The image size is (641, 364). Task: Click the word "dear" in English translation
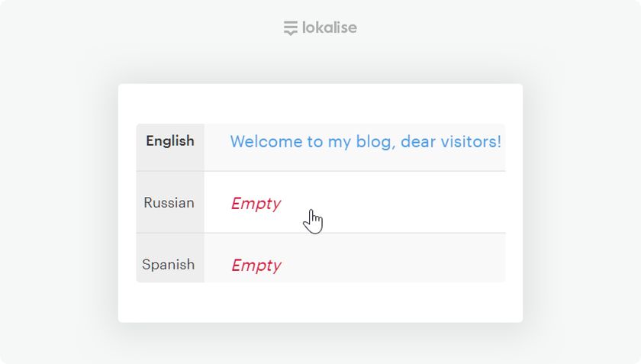pyautogui.click(x=418, y=142)
